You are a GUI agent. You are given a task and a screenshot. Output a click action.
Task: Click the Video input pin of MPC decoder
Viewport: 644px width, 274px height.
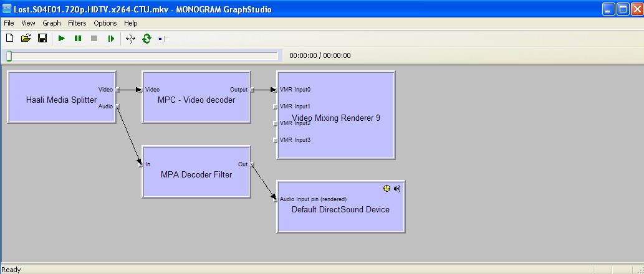click(140, 90)
